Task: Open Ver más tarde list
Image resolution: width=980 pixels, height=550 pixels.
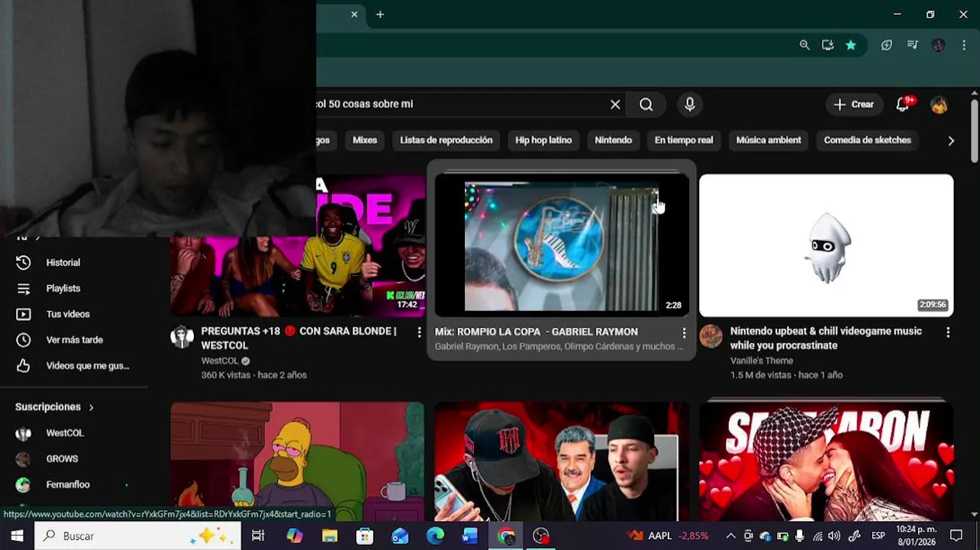Action: click(x=73, y=340)
